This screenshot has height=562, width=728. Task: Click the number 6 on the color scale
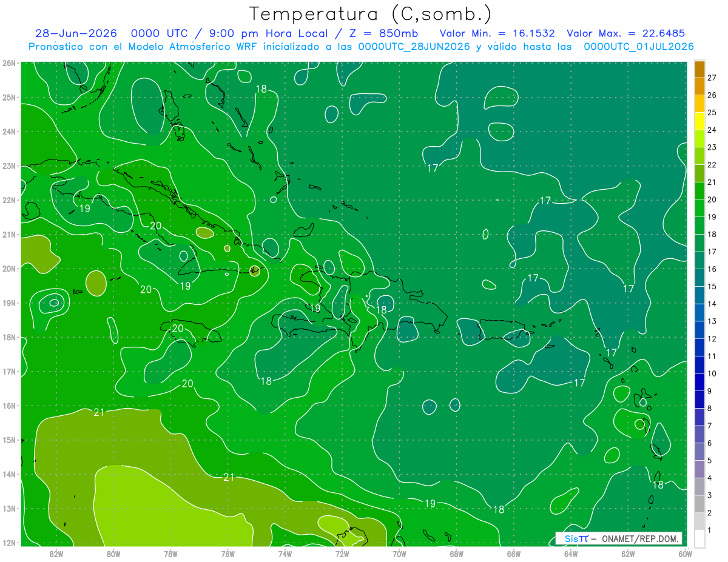[x=710, y=443]
